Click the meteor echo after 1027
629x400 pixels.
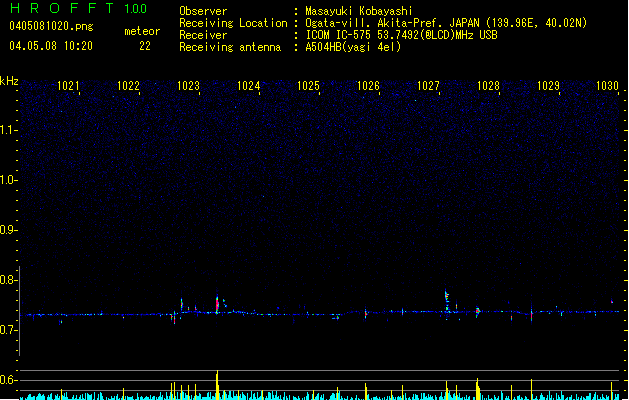(446, 301)
